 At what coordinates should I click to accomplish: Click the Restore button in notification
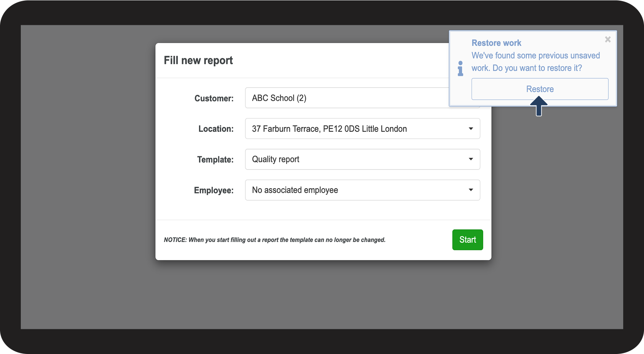pos(539,89)
